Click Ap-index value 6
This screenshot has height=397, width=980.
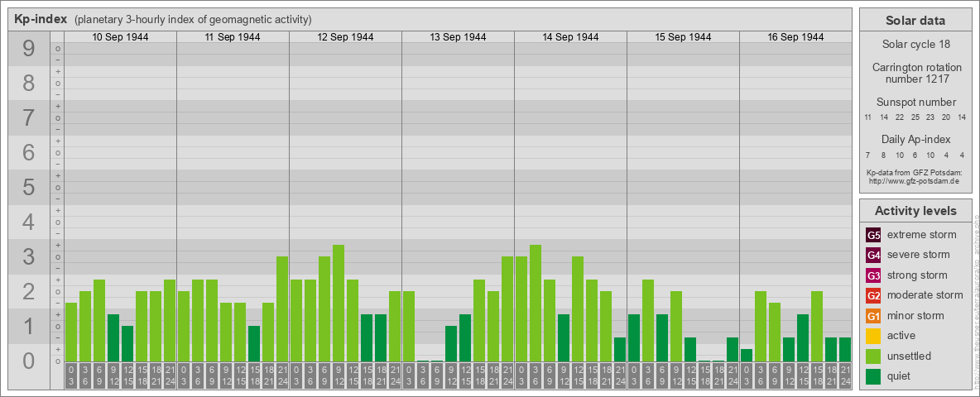pyautogui.click(x=915, y=155)
